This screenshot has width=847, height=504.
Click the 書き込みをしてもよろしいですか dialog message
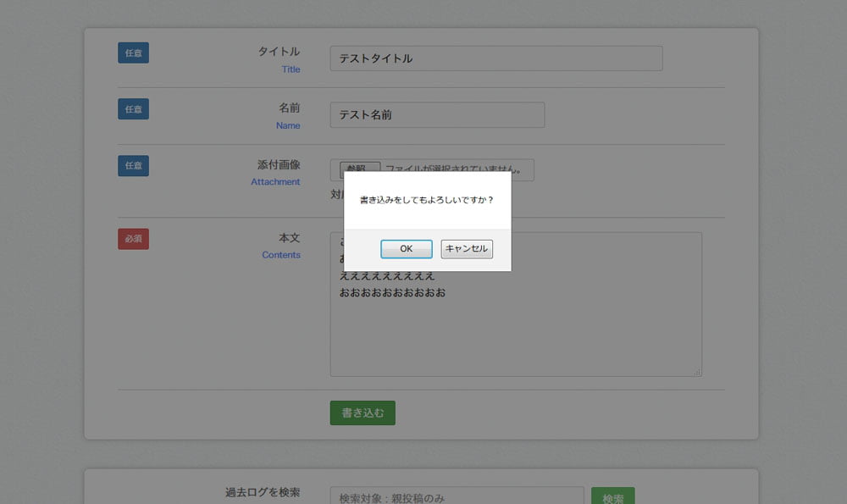pyautogui.click(x=426, y=201)
